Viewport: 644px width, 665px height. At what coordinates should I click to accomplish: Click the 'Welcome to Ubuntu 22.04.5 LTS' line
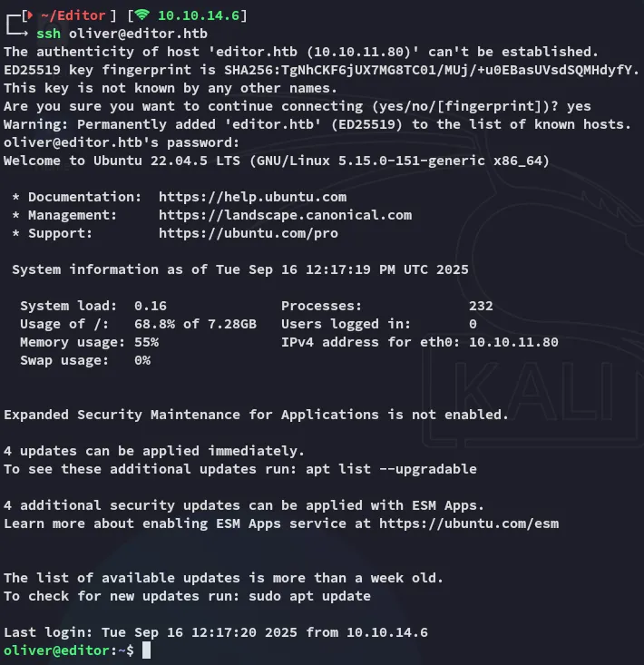pos(276,161)
